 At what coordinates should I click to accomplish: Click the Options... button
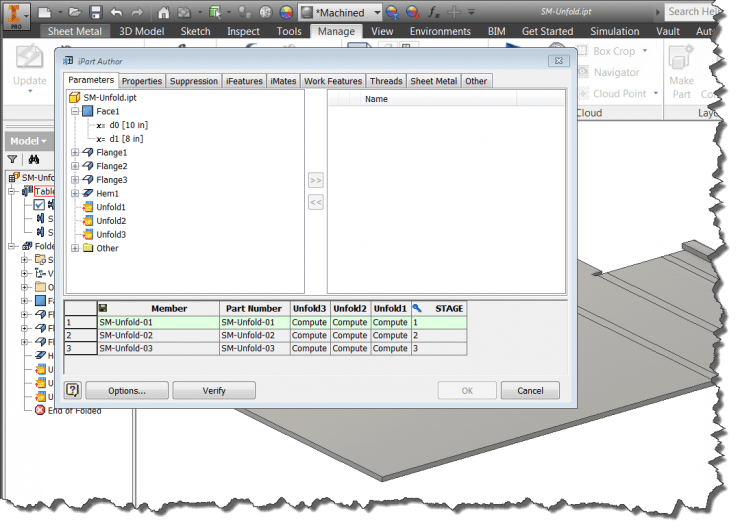point(127,391)
